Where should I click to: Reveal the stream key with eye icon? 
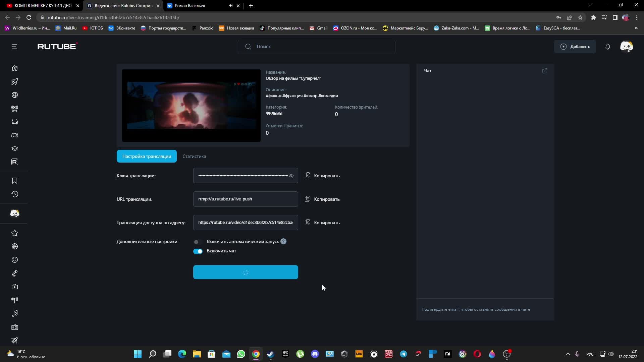coord(291,176)
